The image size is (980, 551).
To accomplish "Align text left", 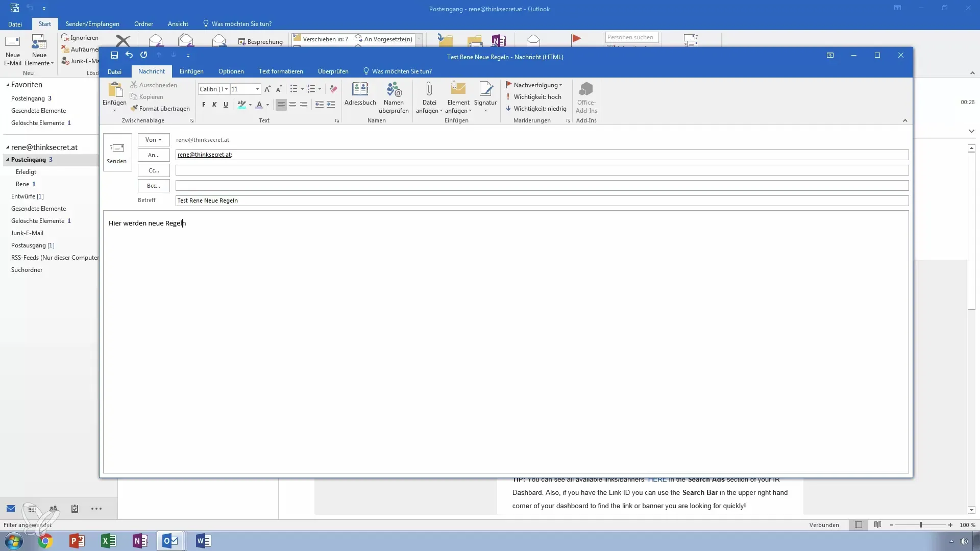I will (x=281, y=105).
